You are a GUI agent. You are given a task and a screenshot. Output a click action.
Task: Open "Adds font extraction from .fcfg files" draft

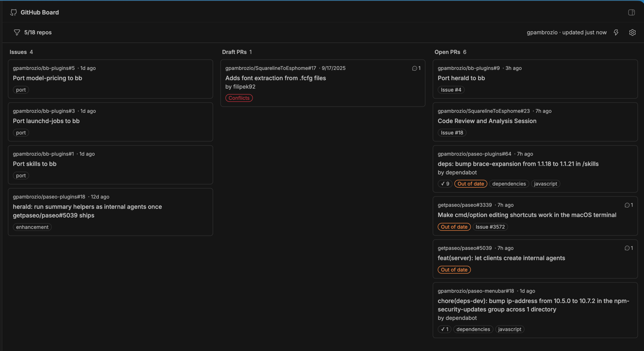tap(275, 78)
